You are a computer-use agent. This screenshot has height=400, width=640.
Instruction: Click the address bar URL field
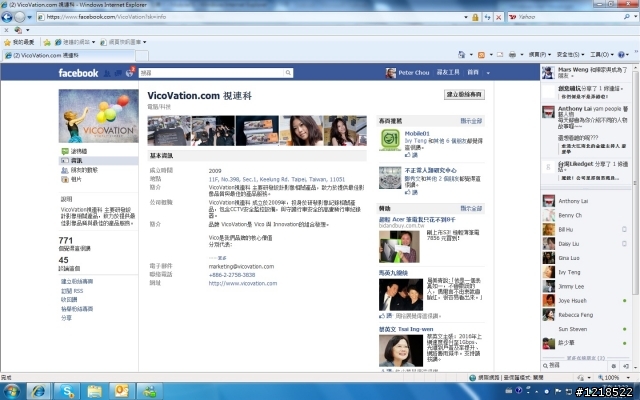coord(250,17)
